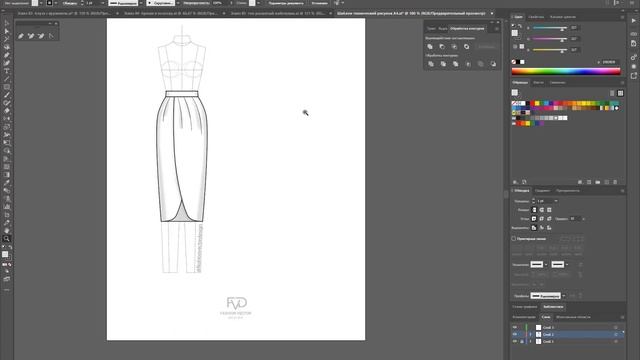This screenshot has width=640, height=360.
Task: Select the Eraser tool
Action: click(x=7, y=111)
